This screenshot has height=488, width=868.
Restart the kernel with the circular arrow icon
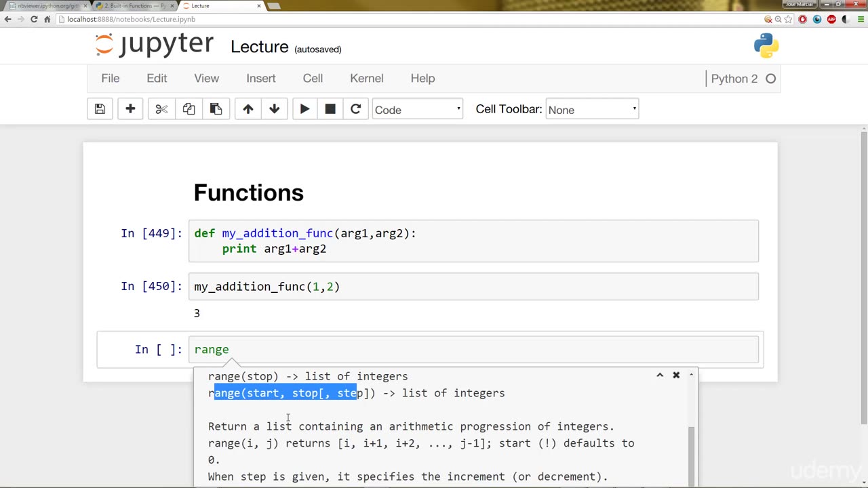pos(355,109)
